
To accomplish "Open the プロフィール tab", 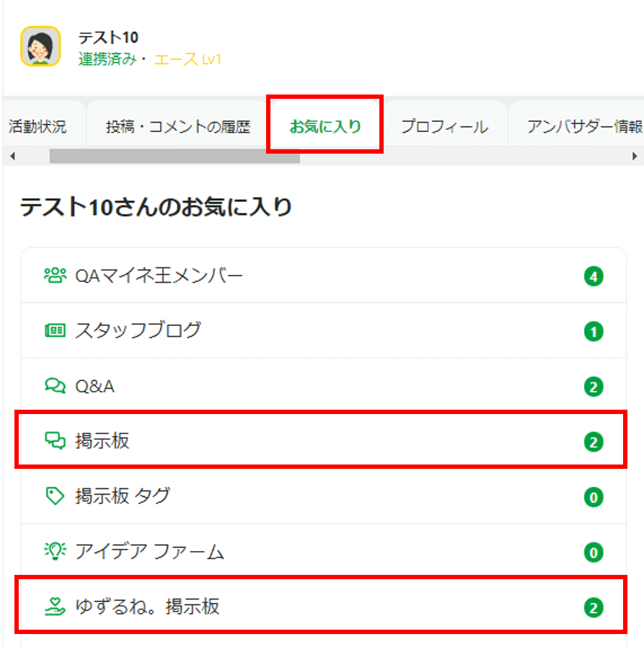I will pyautogui.click(x=444, y=128).
